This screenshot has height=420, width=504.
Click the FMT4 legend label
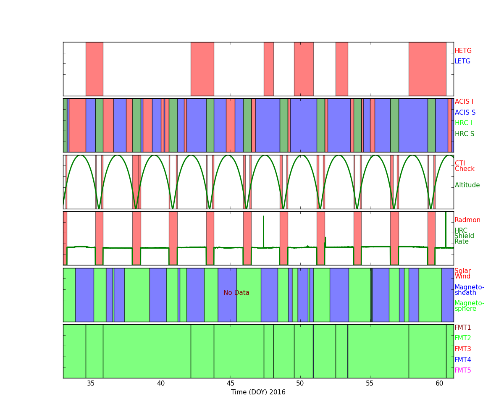[463, 360]
